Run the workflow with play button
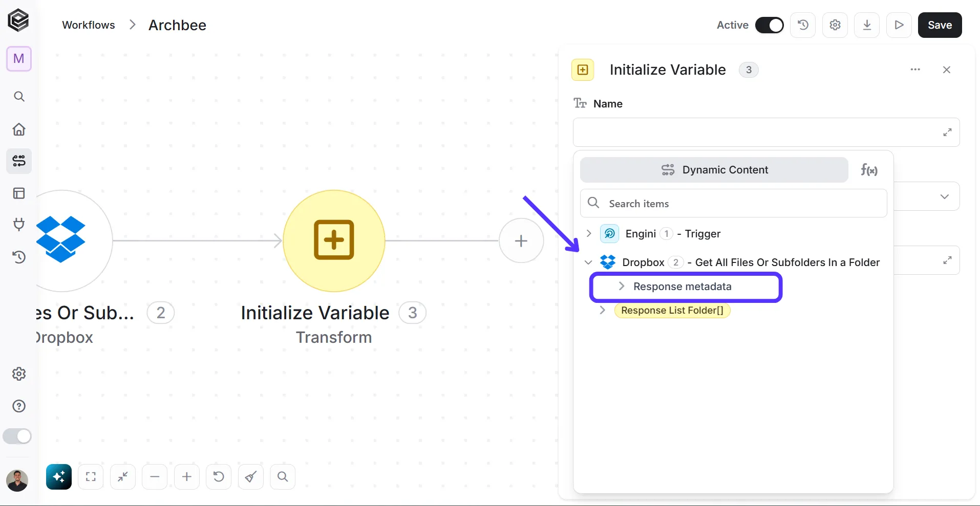Image resolution: width=980 pixels, height=506 pixels. point(899,25)
